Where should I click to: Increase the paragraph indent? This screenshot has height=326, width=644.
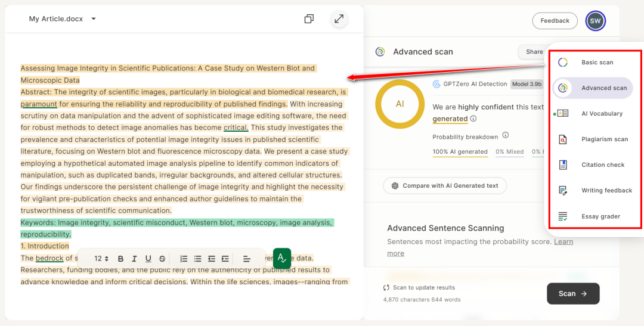tap(225, 259)
